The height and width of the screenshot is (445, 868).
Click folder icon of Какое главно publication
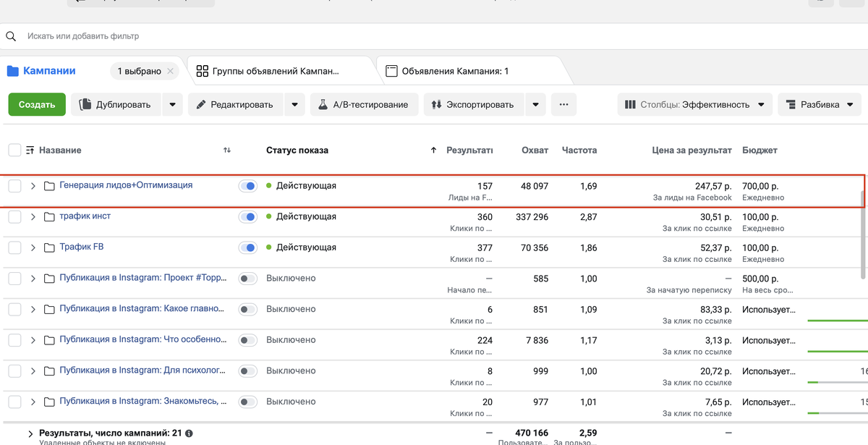49,310
